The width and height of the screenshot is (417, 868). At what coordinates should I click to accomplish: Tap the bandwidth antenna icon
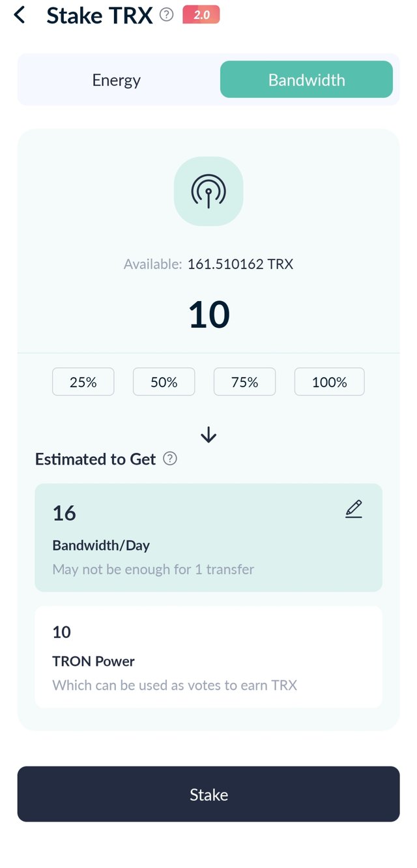(x=208, y=191)
